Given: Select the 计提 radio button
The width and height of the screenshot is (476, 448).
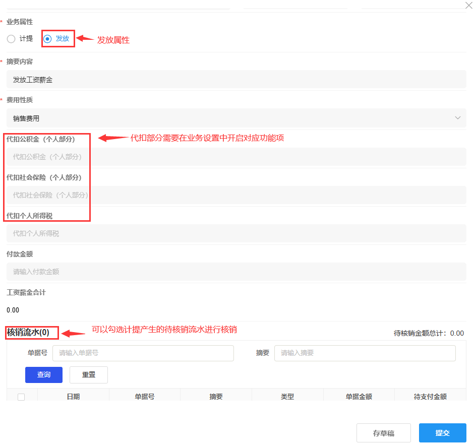Looking at the screenshot, I should click(x=12, y=39).
